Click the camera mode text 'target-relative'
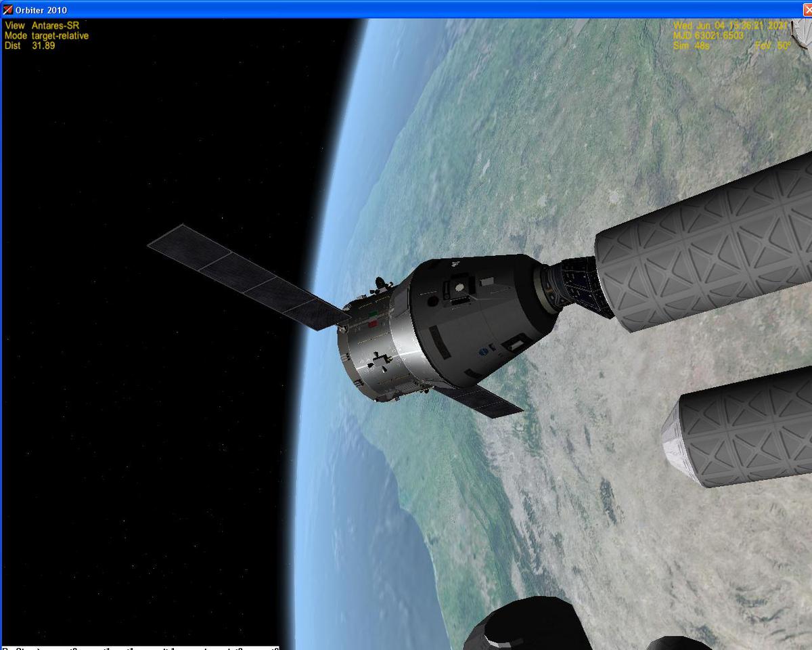This screenshot has width=812, height=650. click(x=60, y=36)
